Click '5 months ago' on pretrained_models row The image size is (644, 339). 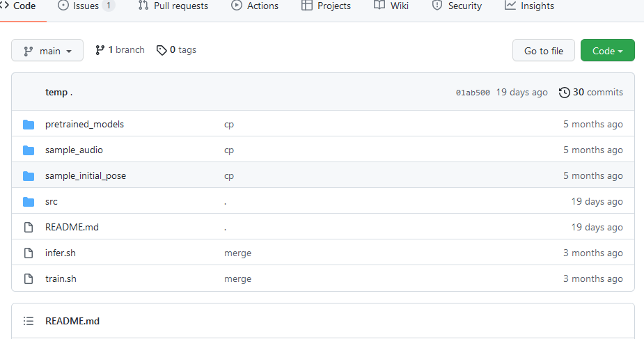(x=593, y=124)
